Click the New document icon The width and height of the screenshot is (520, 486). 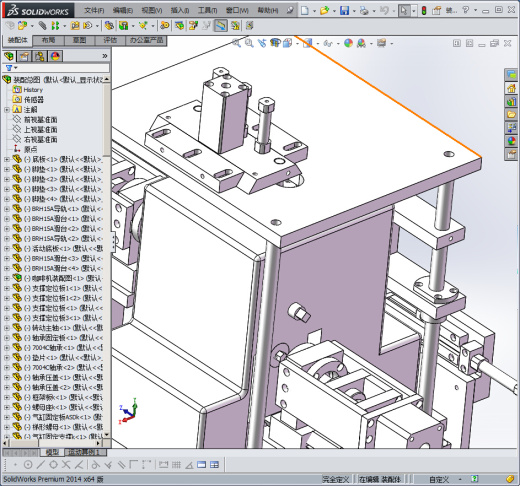pos(304,11)
